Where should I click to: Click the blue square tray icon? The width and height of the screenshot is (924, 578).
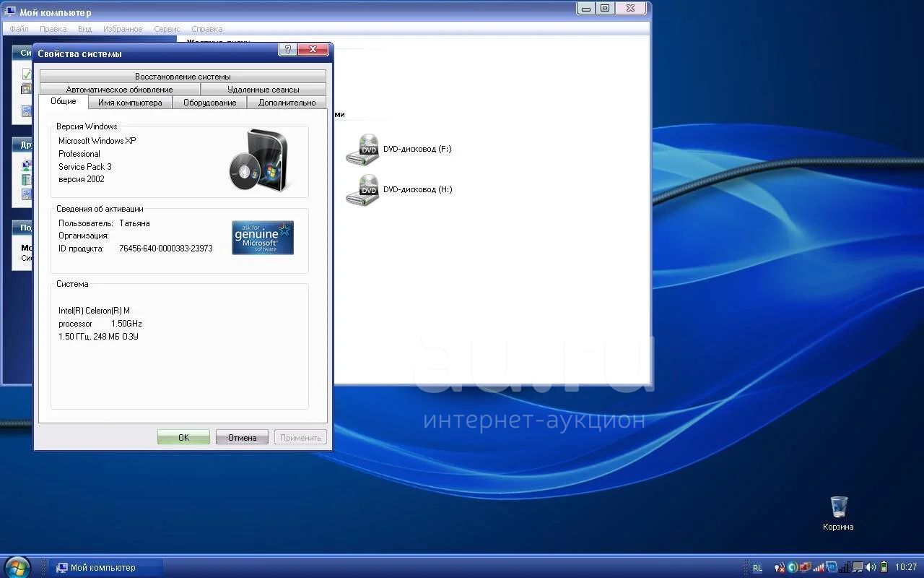click(x=832, y=567)
